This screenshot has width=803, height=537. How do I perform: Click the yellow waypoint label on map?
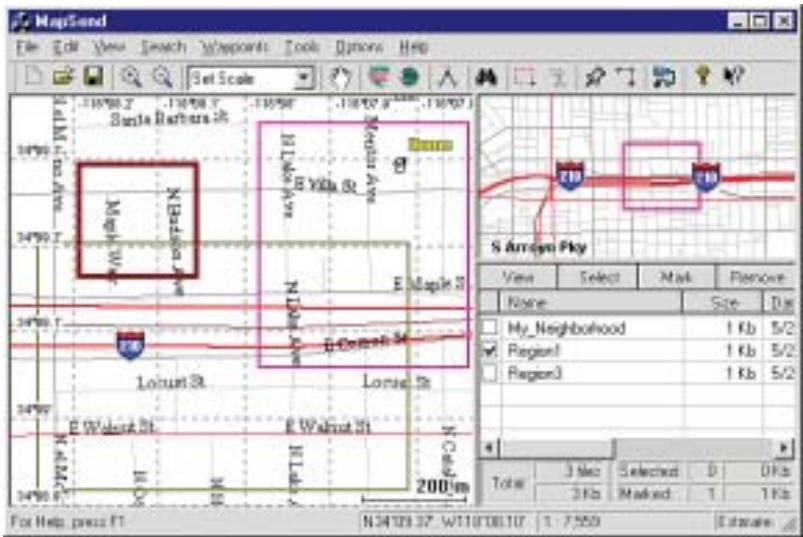click(x=431, y=145)
